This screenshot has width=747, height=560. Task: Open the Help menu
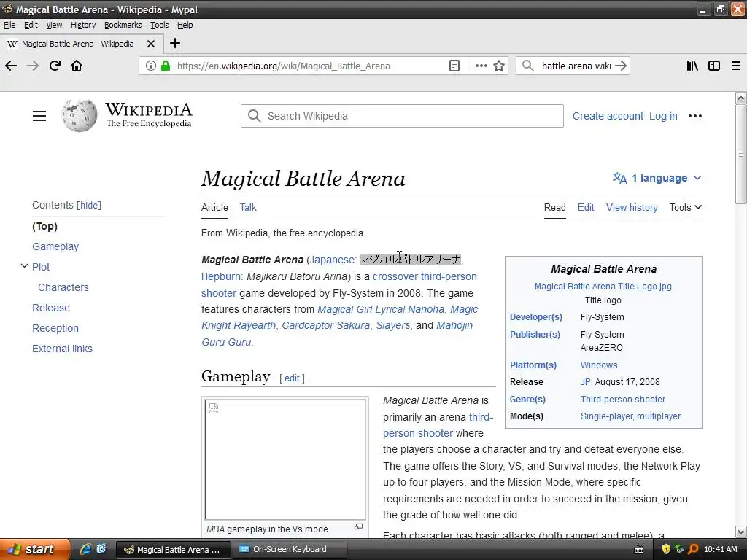click(185, 25)
